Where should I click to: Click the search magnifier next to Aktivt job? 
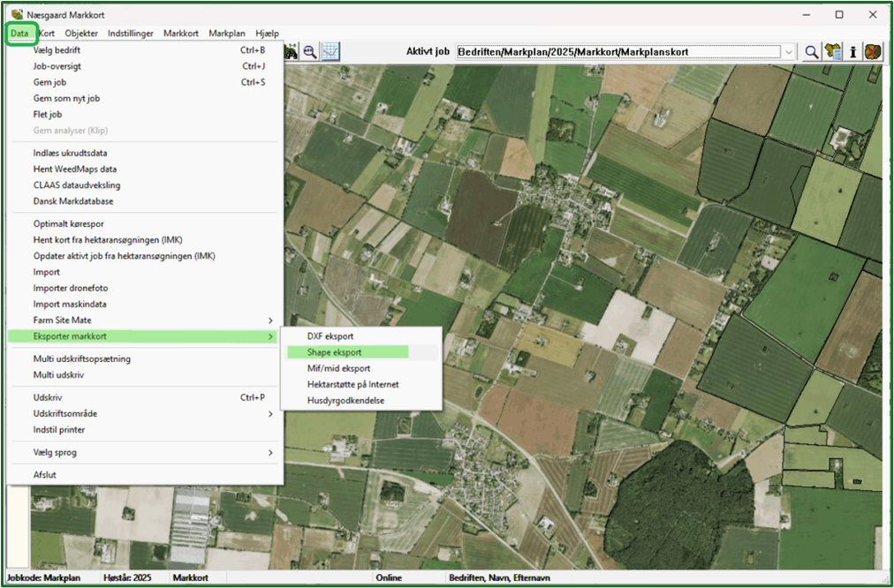(x=812, y=52)
